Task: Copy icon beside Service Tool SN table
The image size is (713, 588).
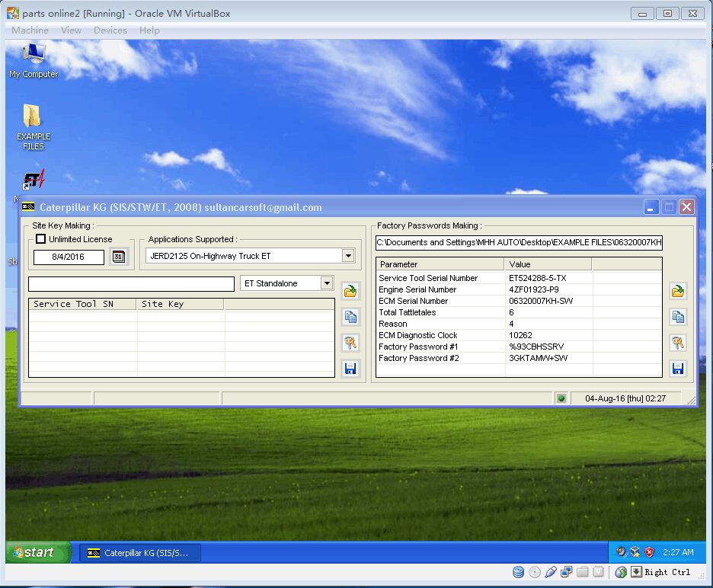Action: tap(350, 317)
